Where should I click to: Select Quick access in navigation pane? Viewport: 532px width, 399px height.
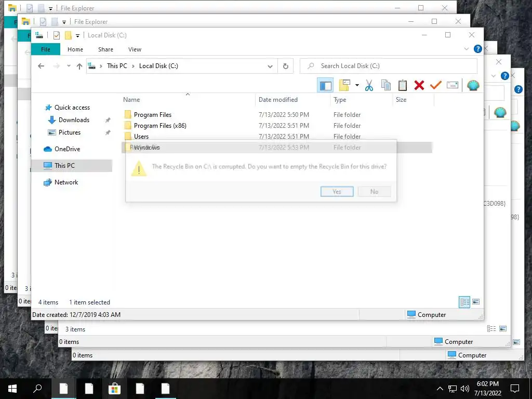[x=72, y=108]
